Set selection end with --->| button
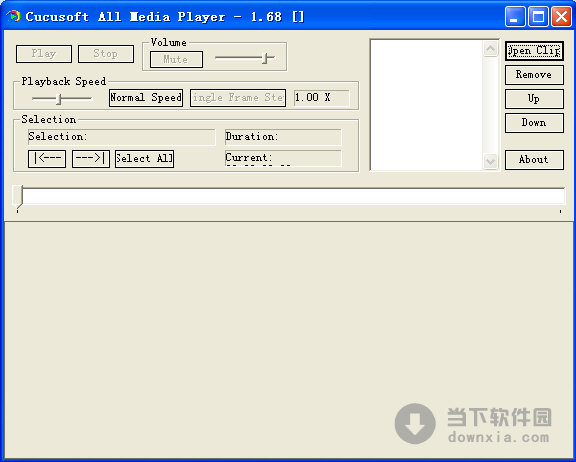The height and width of the screenshot is (462, 576). (x=91, y=159)
